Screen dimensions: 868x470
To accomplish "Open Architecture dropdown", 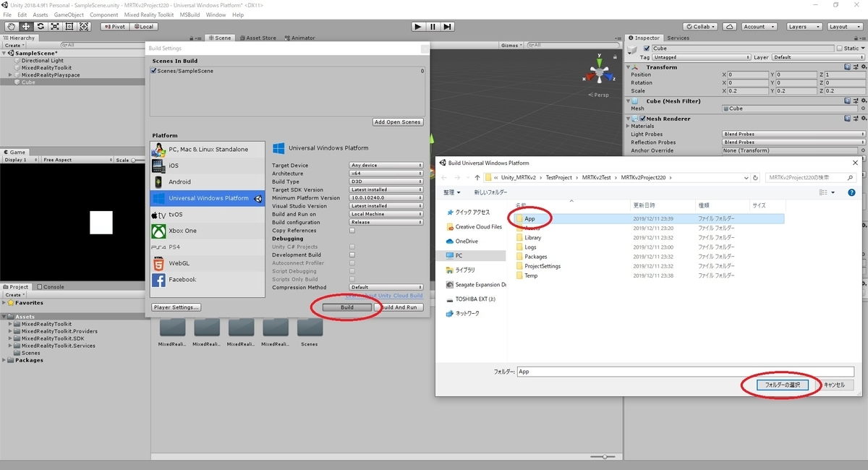I will (x=386, y=174).
